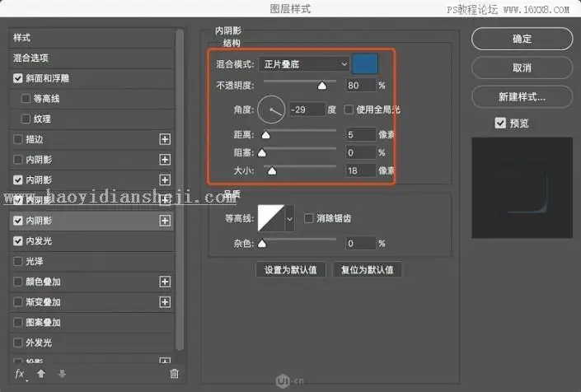The width and height of the screenshot is (581, 392).
Task: Move effect down with the down arrow icon
Action: coord(62,374)
